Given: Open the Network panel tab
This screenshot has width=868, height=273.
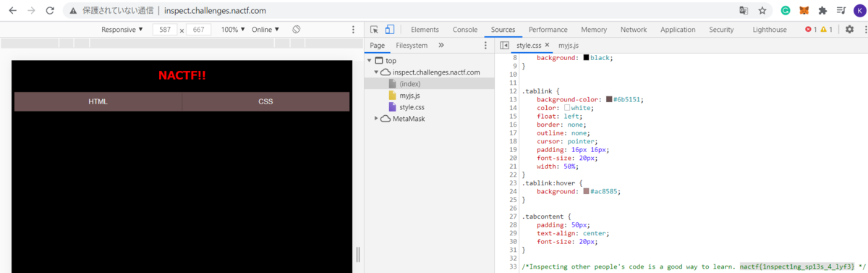Looking at the screenshot, I should [634, 30].
